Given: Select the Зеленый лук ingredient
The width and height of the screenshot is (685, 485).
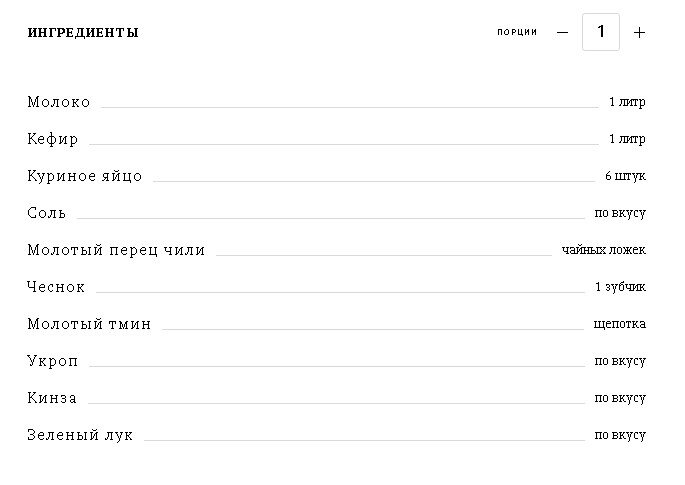Looking at the screenshot, I should coord(80,435).
